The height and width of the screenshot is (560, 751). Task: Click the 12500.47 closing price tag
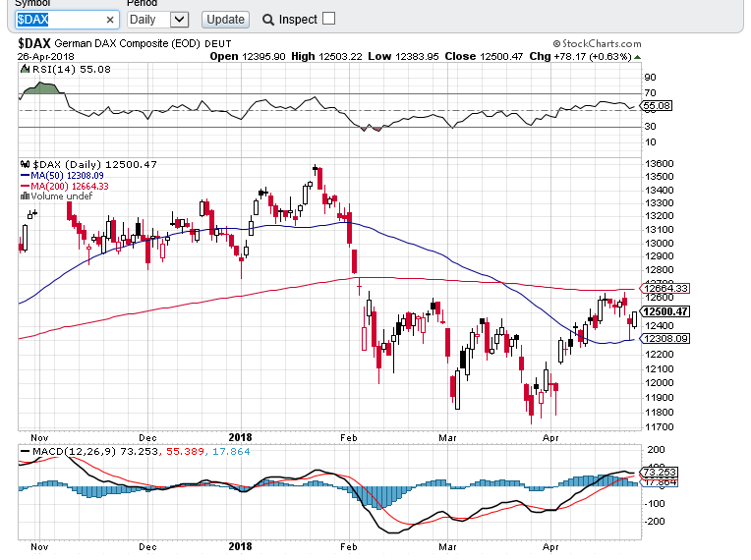[665, 311]
